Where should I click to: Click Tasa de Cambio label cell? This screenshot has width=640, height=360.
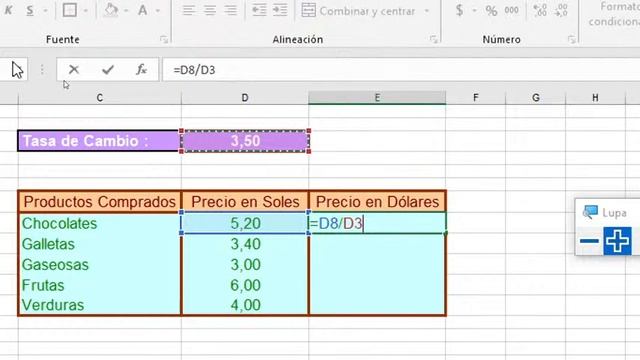(x=100, y=141)
